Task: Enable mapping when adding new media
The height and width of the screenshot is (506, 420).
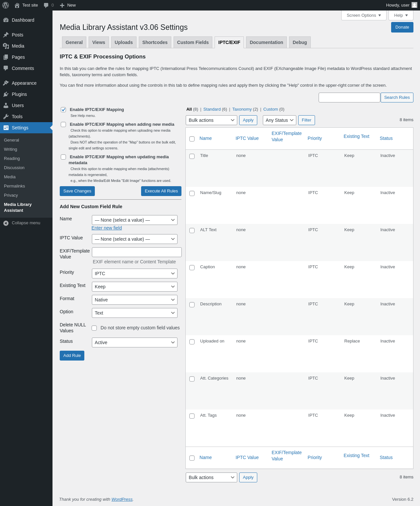Action: pos(63,124)
